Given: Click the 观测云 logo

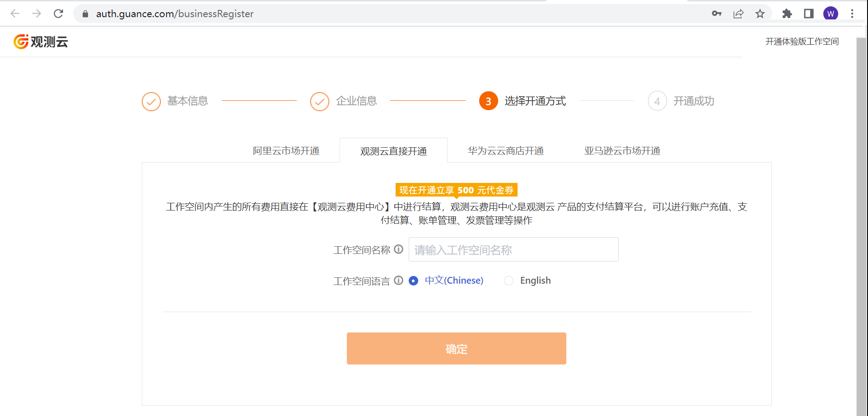Looking at the screenshot, I should (x=41, y=42).
